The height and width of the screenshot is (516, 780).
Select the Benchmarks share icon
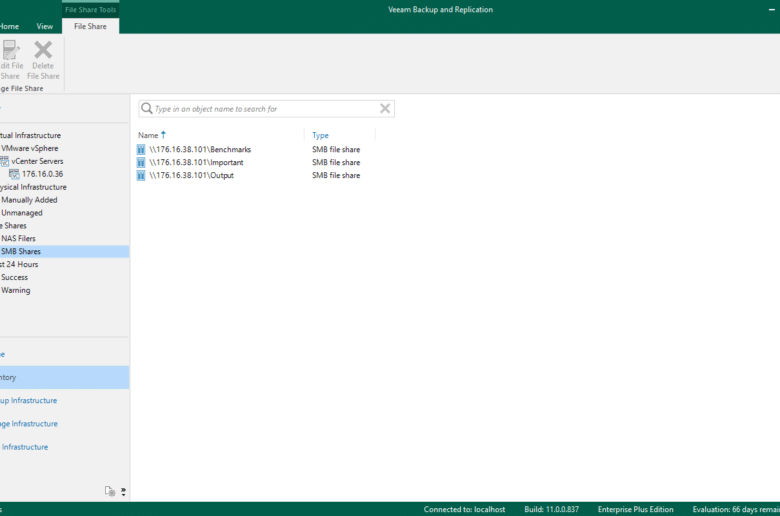tap(141, 149)
